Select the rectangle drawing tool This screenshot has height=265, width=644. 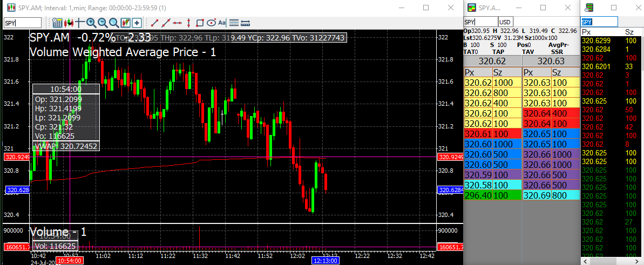(200, 23)
